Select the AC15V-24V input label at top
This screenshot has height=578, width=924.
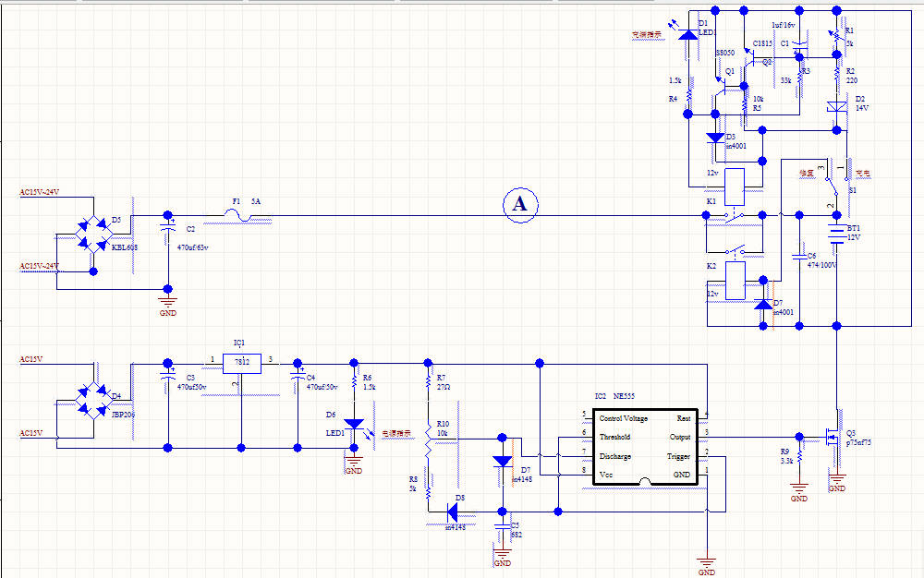(40, 192)
